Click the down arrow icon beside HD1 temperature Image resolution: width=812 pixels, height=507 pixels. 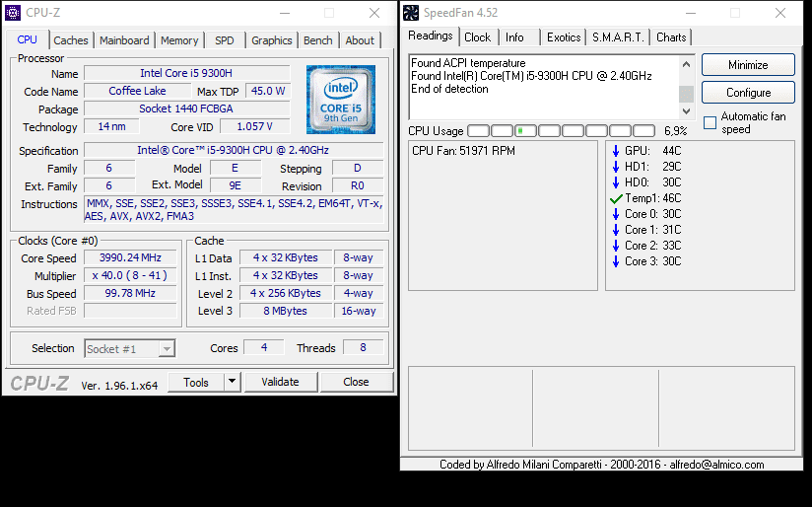point(616,167)
